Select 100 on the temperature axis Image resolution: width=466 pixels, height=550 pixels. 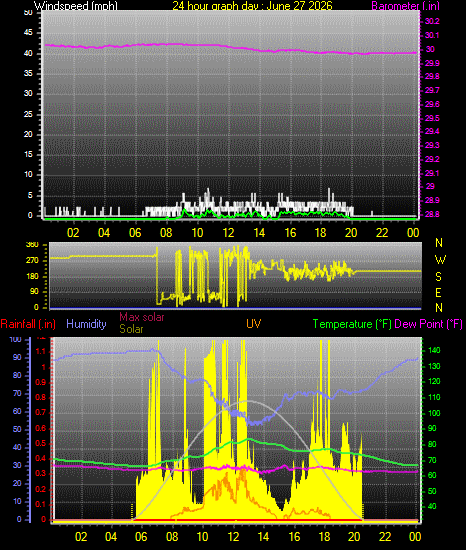pyautogui.click(x=434, y=413)
